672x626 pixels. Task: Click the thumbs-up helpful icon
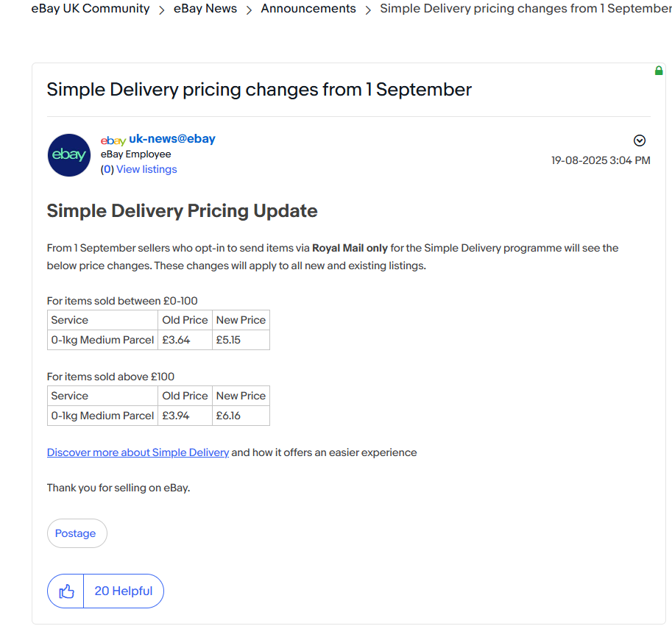pyautogui.click(x=66, y=591)
